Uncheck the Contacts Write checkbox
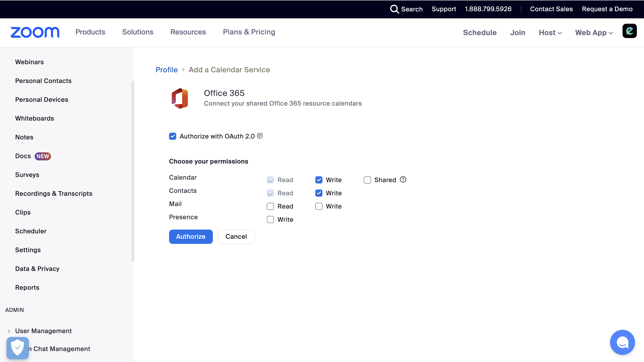The height and width of the screenshot is (362, 644). click(319, 193)
